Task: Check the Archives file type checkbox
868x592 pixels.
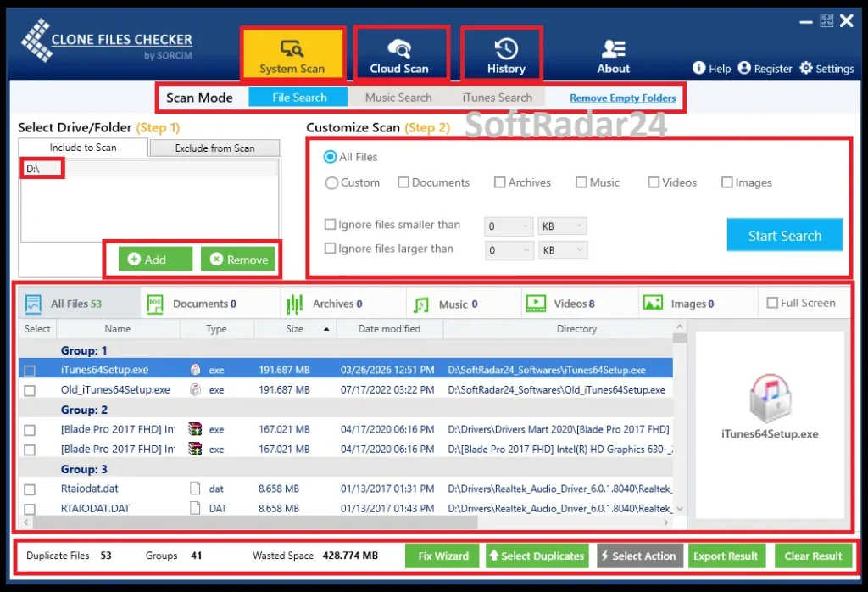Action: [499, 182]
